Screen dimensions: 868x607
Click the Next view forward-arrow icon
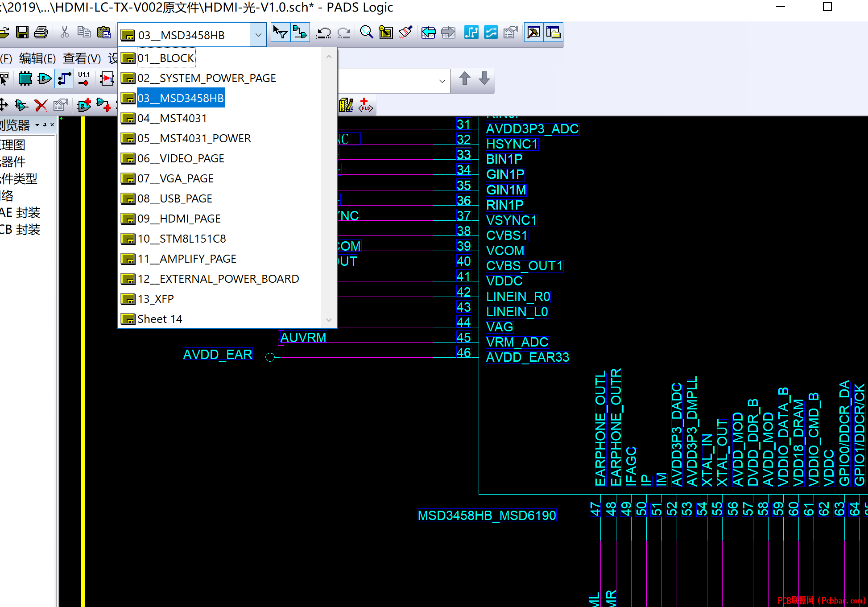(448, 32)
